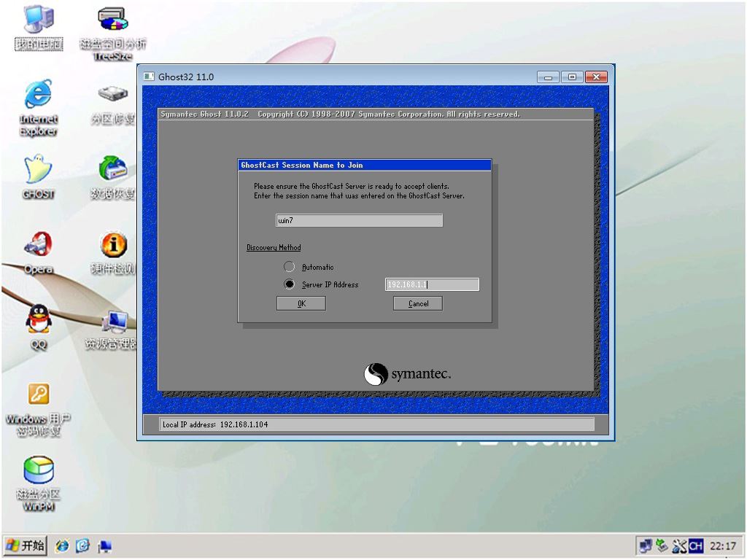Select the Server IP Address radio option
The height and width of the screenshot is (560, 747).
(289, 284)
